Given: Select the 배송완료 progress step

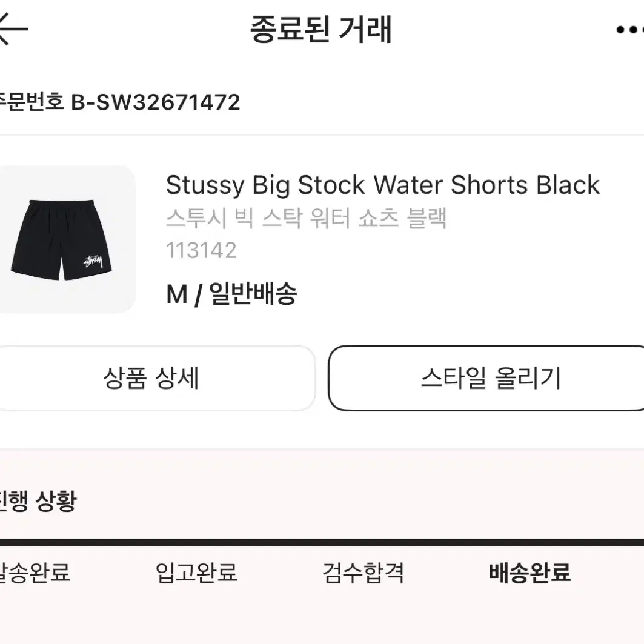Looking at the screenshot, I should tap(530, 573).
